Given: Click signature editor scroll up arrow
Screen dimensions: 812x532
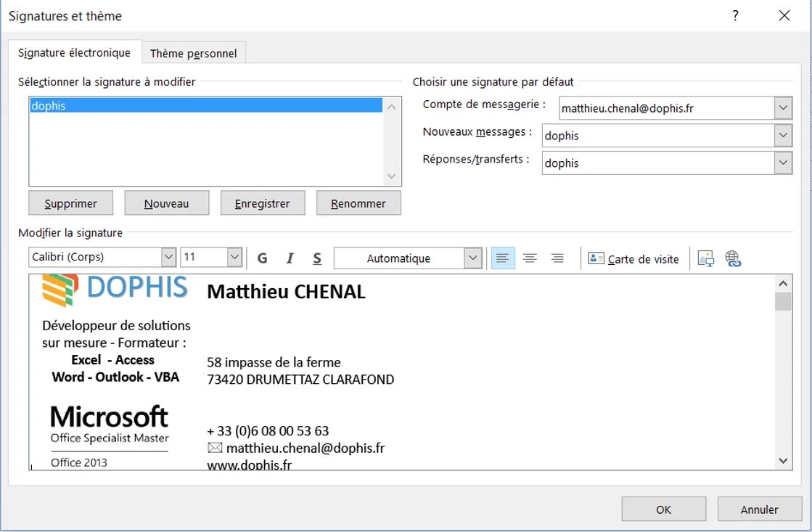Looking at the screenshot, I should point(783,283).
